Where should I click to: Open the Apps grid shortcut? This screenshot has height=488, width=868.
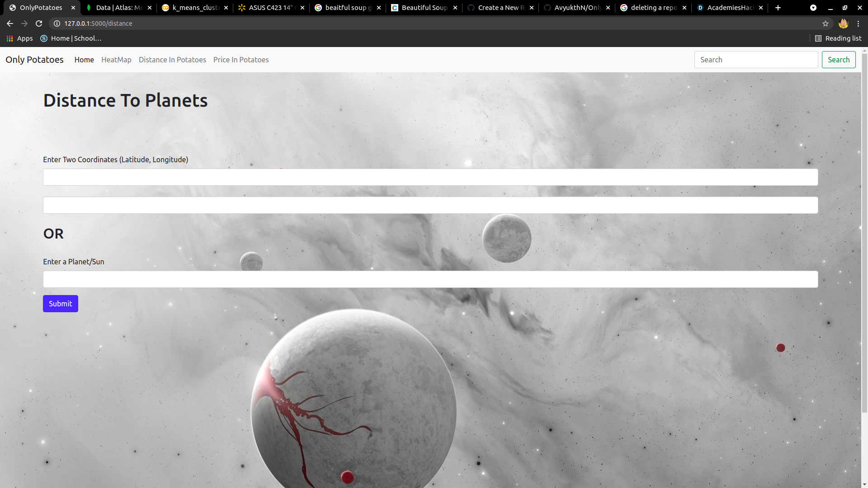(x=19, y=38)
